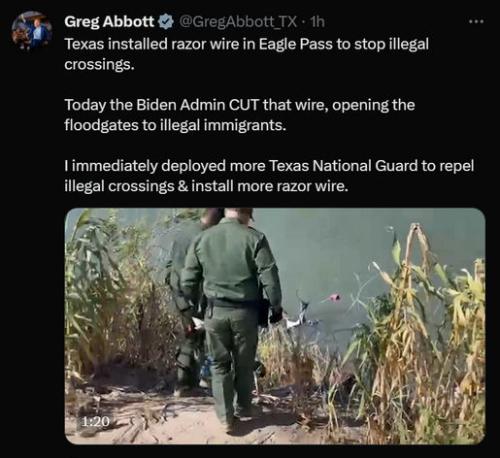
Task: Open the three-dot more options menu
Action: pos(476,22)
